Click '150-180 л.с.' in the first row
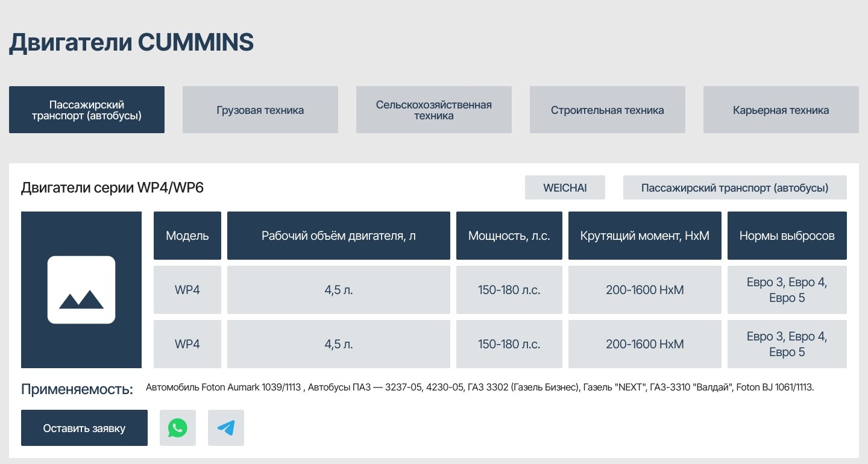 click(x=509, y=290)
